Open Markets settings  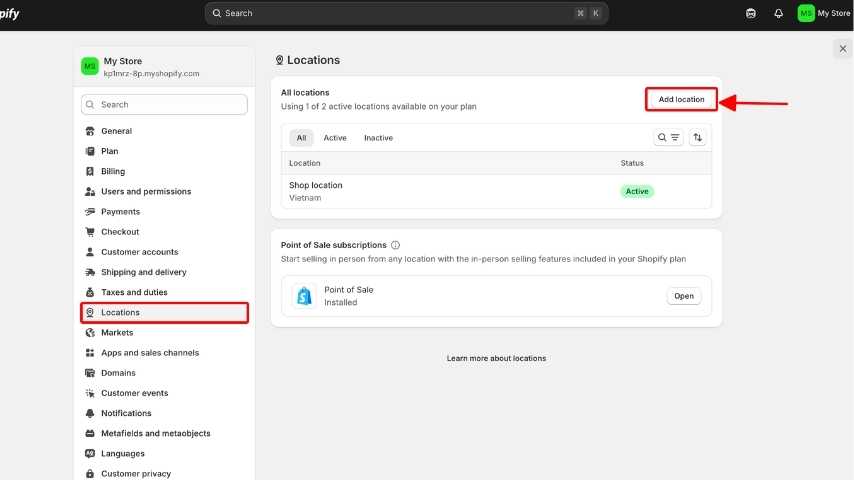(x=164, y=332)
